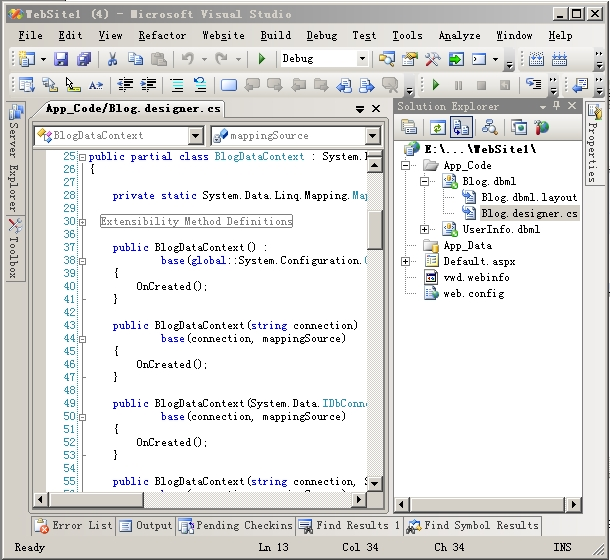610x560 pixels.
Task: Uncomment selected lines icon
Action: [200, 84]
